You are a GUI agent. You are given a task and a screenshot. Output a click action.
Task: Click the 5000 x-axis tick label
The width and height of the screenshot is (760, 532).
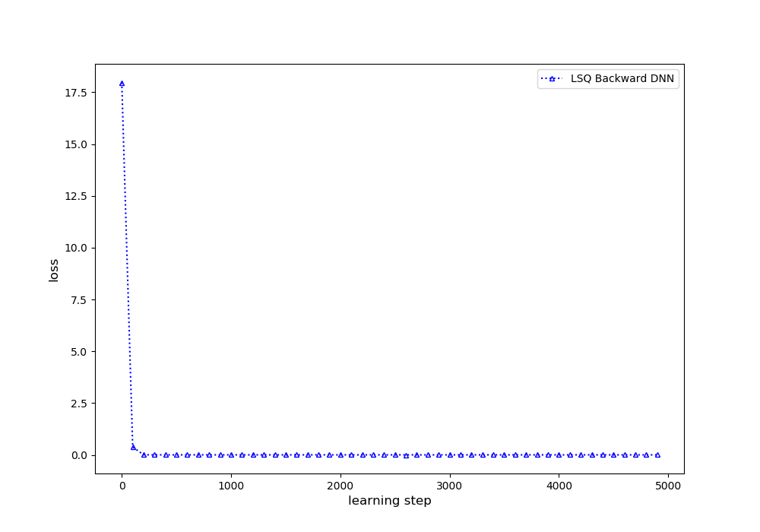point(668,486)
